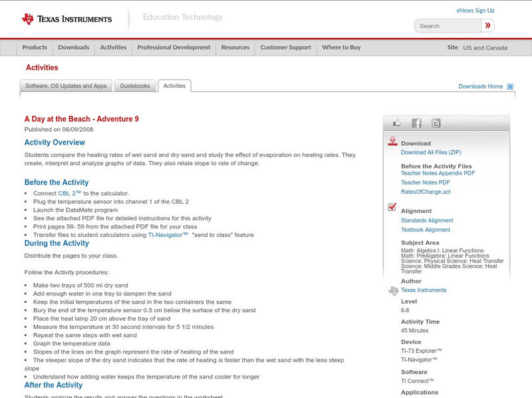Click the During the Activity heading
532x398 pixels.
[x=57, y=243]
